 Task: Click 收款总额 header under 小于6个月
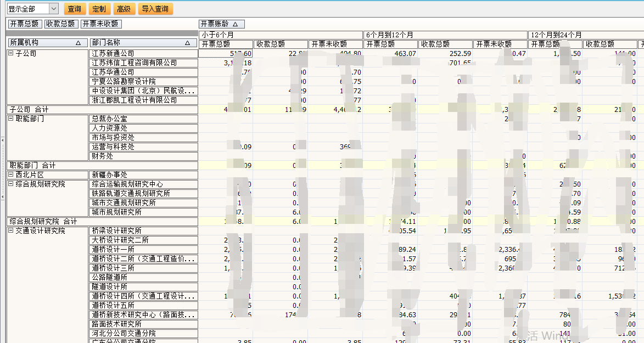(x=281, y=44)
